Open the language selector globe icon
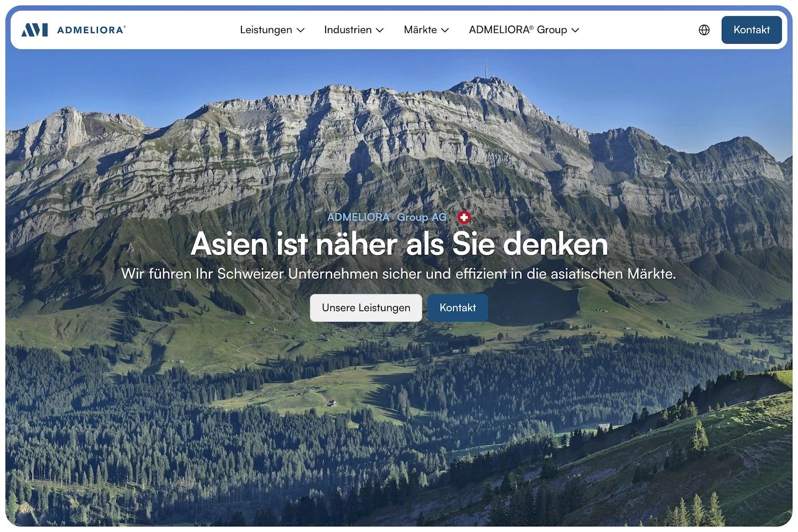 tap(704, 30)
